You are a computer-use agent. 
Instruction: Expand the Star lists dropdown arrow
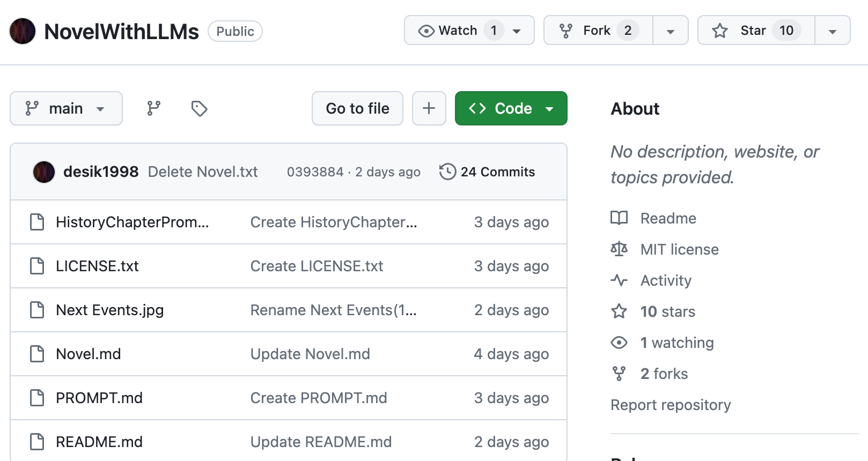[x=833, y=31]
